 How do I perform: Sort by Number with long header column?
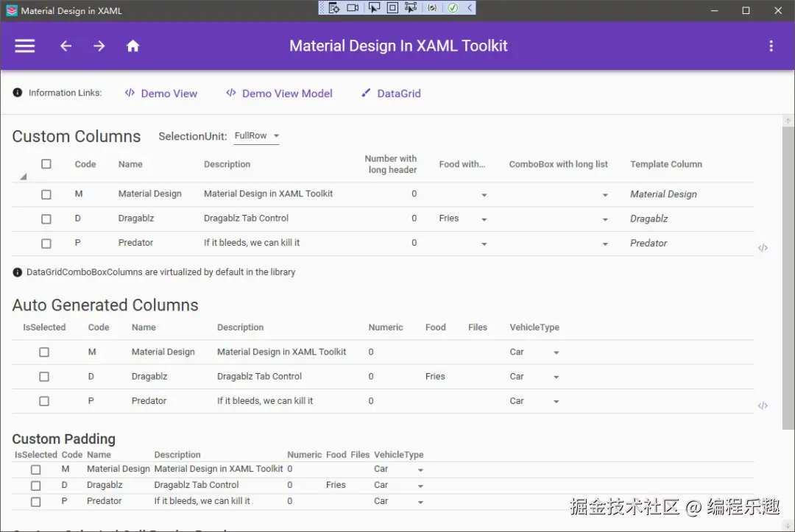390,164
